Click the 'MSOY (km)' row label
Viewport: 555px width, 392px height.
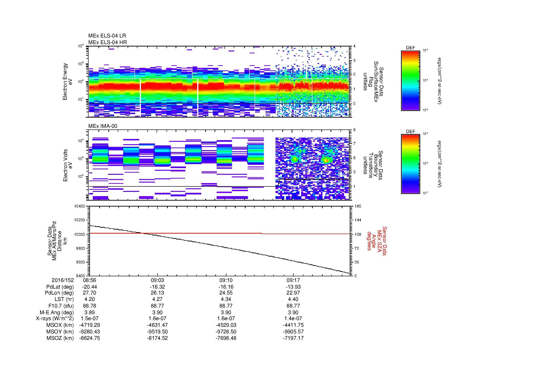60,332
